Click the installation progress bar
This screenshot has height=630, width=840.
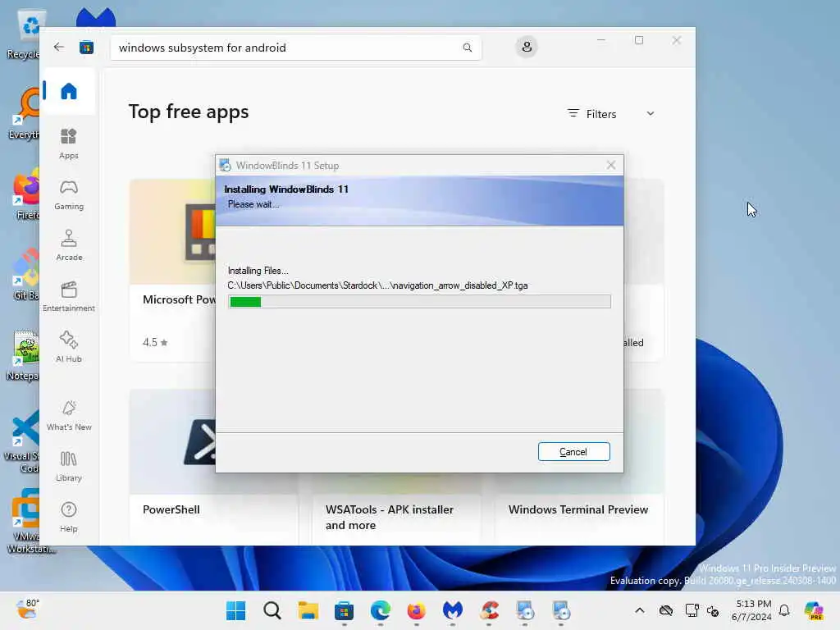[x=419, y=302]
